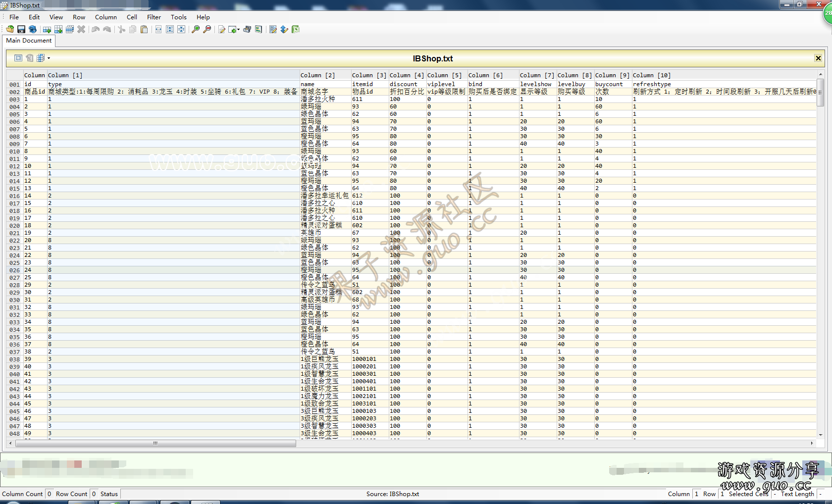Zoom out using the magnifier-minus icon

coord(207,29)
